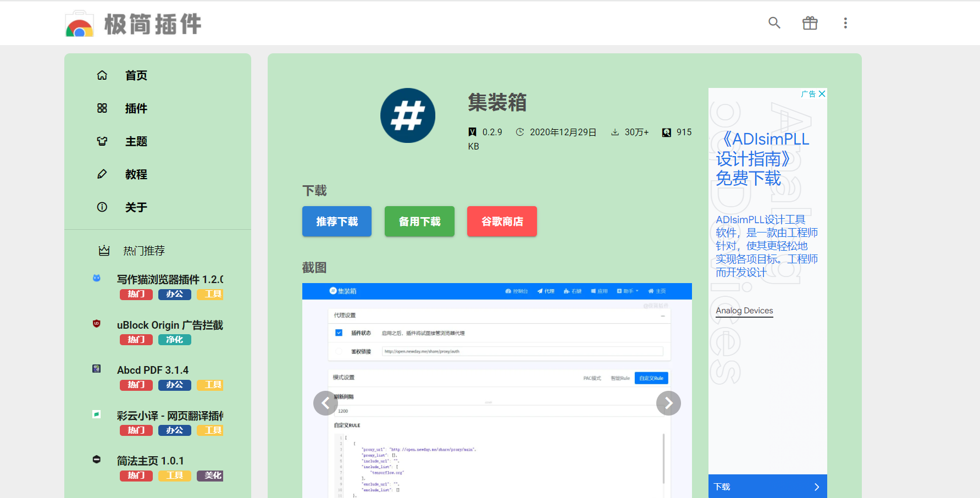Click the gift box icon
This screenshot has width=980, height=498.
pos(810,23)
